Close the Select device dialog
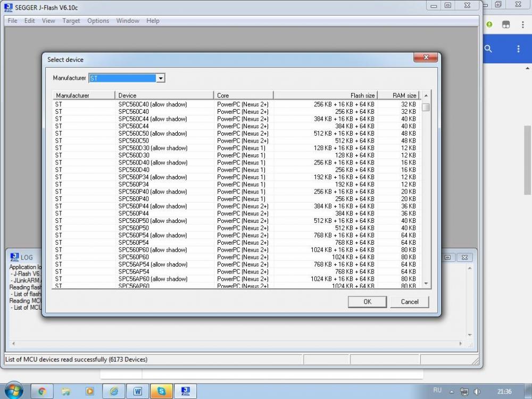 pyautogui.click(x=426, y=57)
